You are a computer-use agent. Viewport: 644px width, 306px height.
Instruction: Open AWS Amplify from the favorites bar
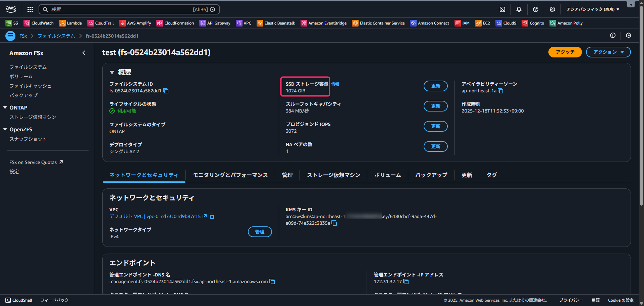click(x=135, y=23)
